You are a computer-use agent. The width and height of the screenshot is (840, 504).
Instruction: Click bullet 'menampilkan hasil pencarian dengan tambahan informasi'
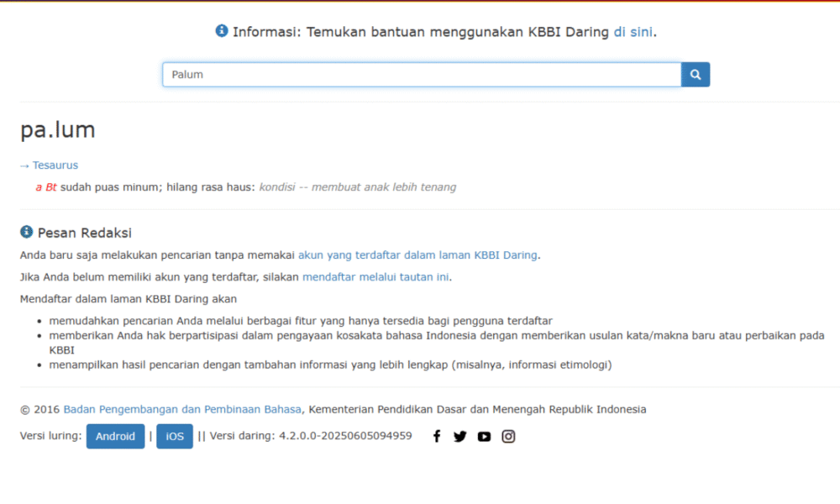coord(330,365)
